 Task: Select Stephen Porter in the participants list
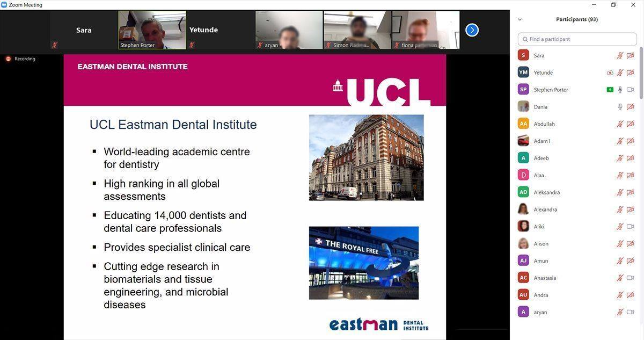click(x=551, y=90)
